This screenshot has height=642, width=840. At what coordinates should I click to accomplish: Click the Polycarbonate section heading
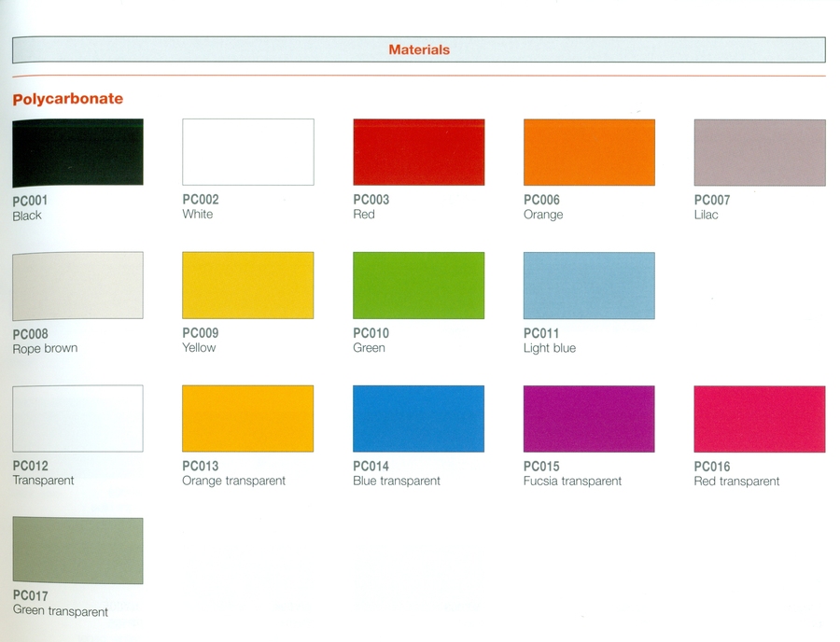point(68,99)
